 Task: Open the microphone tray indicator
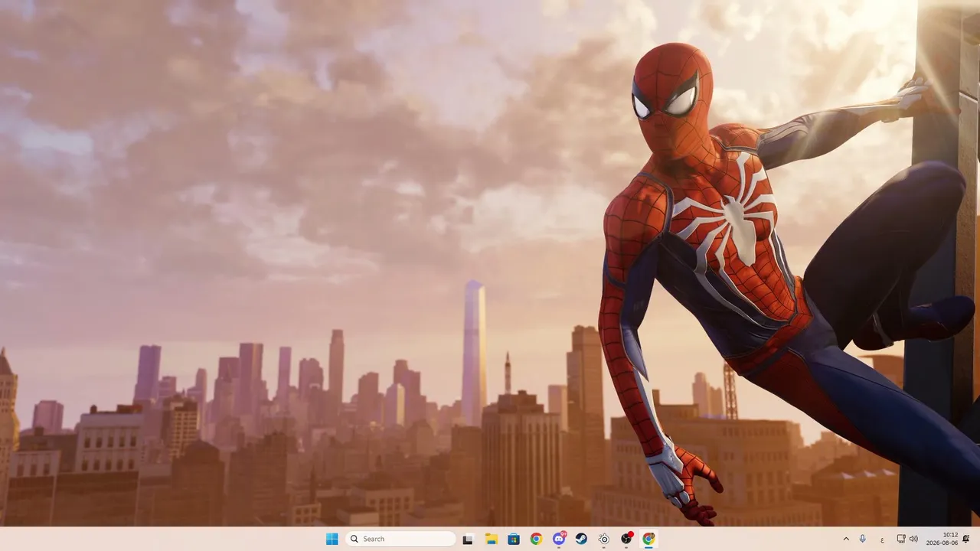pyautogui.click(x=863, y=539)
